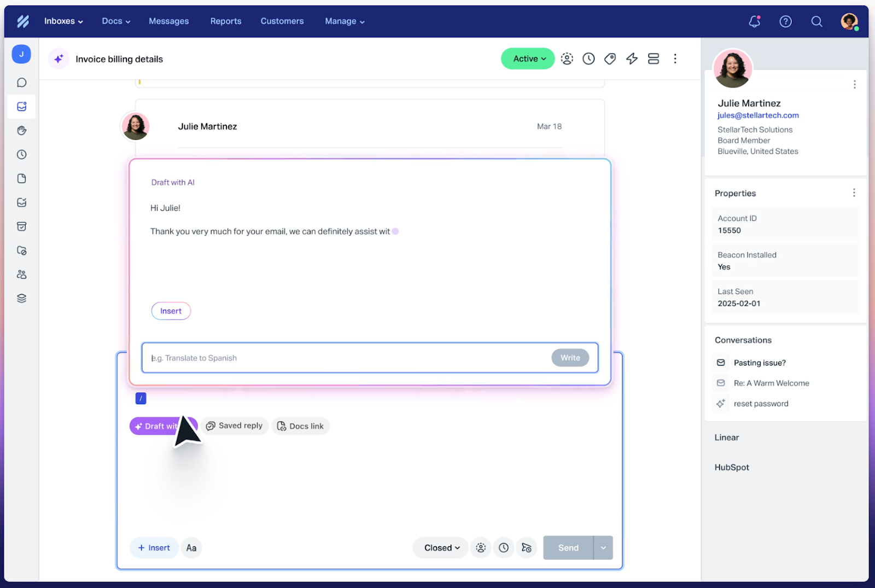Open the Customers menu item
This screenshot has height=588, width=875.
pos(282,21)
